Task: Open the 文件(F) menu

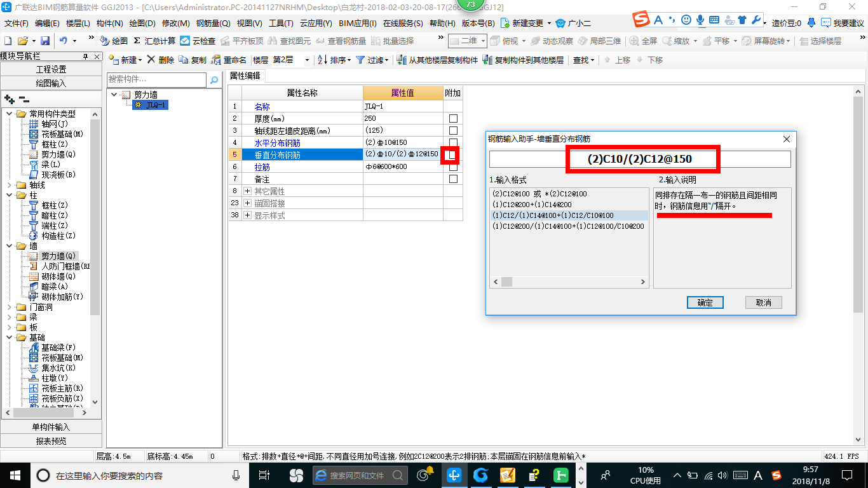Action: [x=17, y=23]
